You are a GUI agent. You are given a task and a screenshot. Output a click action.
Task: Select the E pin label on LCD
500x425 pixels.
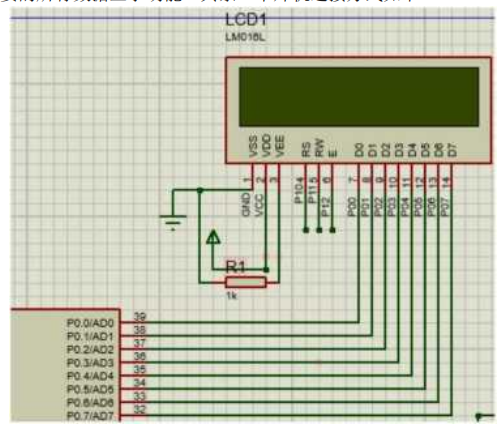332,153
